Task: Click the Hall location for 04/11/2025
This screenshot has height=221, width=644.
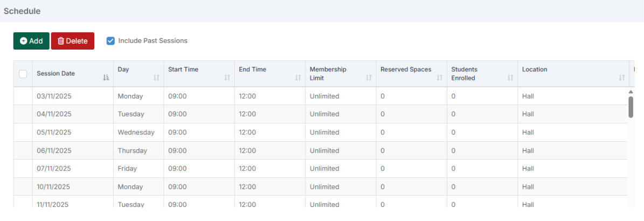Action: [x=528, y=114]
